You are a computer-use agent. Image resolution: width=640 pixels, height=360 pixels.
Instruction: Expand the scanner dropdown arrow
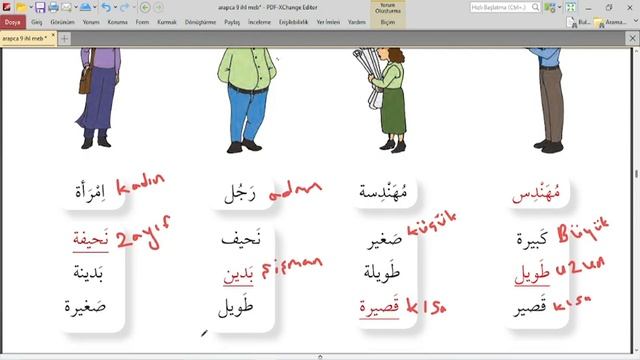[95, 7]
